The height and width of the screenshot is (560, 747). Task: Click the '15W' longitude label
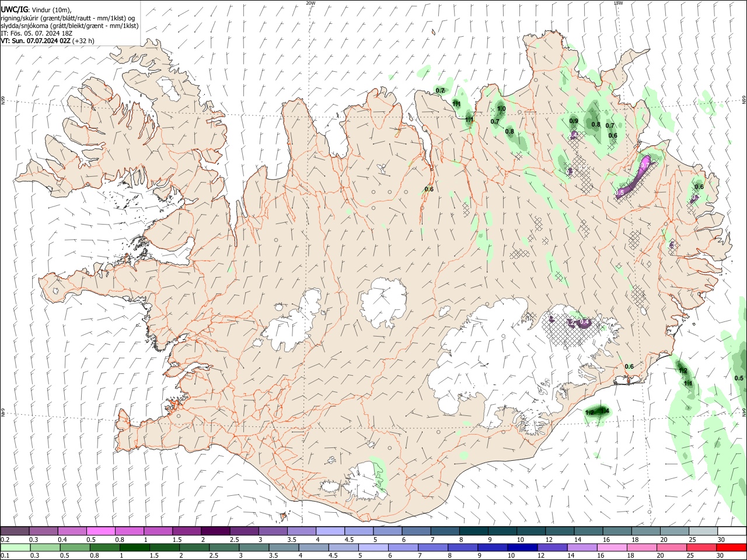[618, 3]
